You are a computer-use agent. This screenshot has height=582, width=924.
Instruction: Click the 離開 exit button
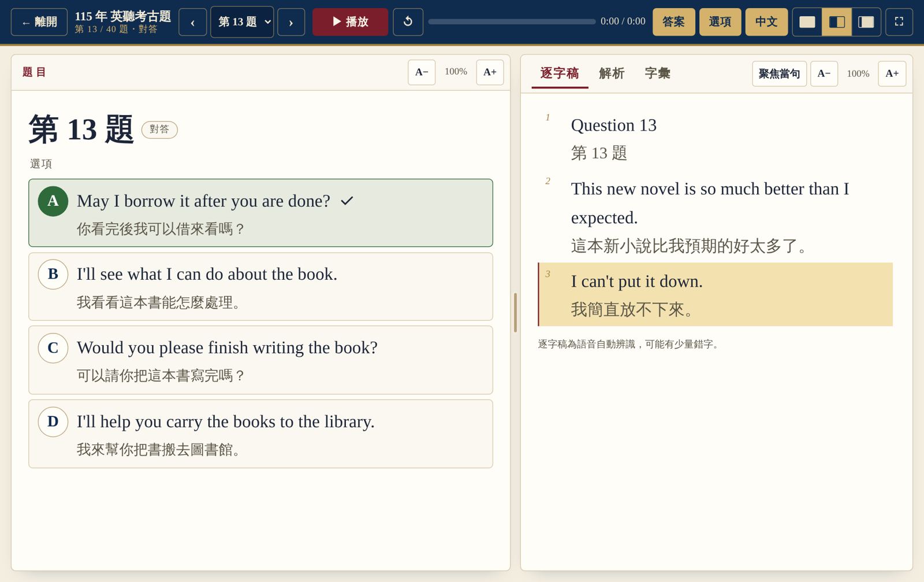click(39, 22)
